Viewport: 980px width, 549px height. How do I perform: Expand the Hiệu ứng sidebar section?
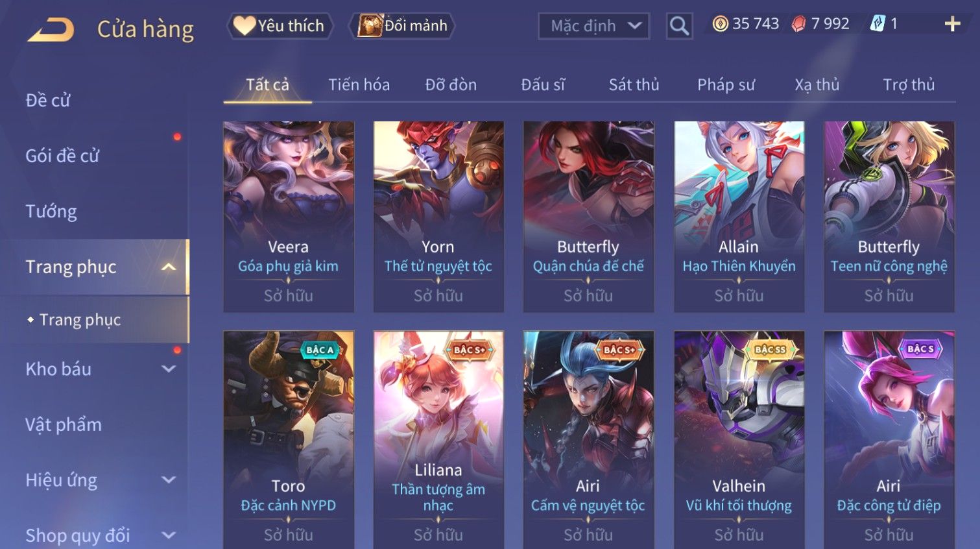(x=169, y=480)
